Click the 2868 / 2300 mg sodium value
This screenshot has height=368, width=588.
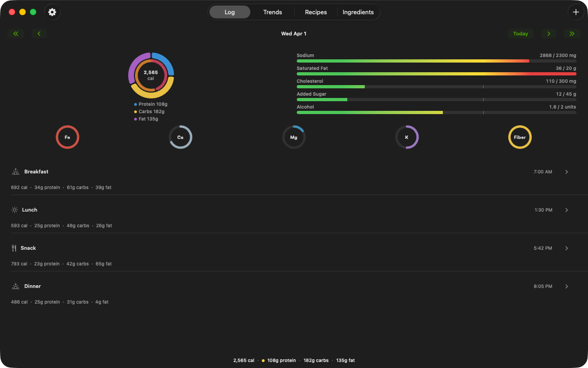pos(558,55)
